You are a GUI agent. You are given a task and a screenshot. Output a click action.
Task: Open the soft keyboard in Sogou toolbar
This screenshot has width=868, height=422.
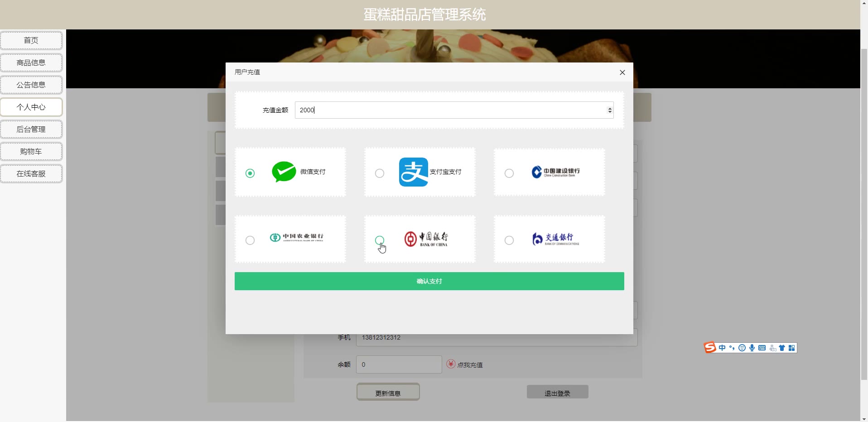tap(762, 348)
